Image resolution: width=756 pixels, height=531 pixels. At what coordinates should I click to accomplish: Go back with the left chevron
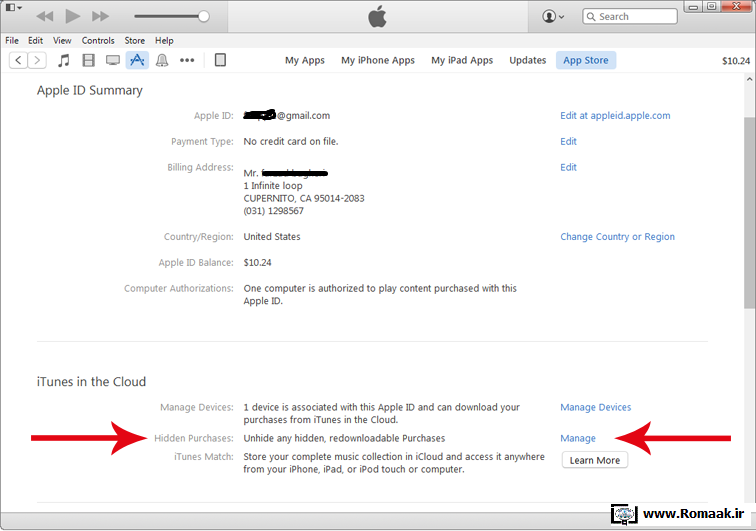point(18,60)
